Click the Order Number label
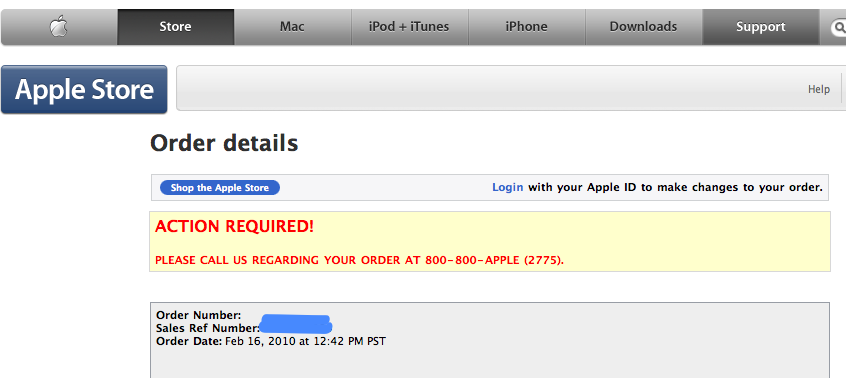846x378 pixels. (199, 315)
